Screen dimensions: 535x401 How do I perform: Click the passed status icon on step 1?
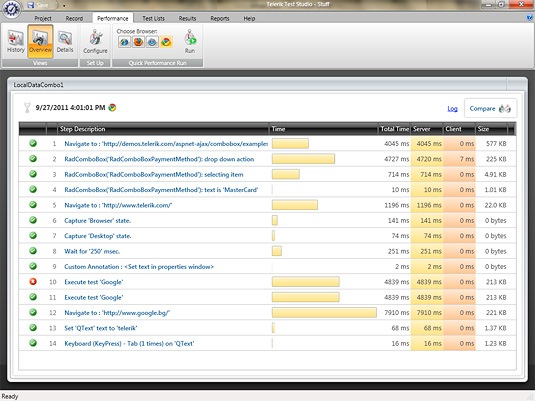coord(33,143)
